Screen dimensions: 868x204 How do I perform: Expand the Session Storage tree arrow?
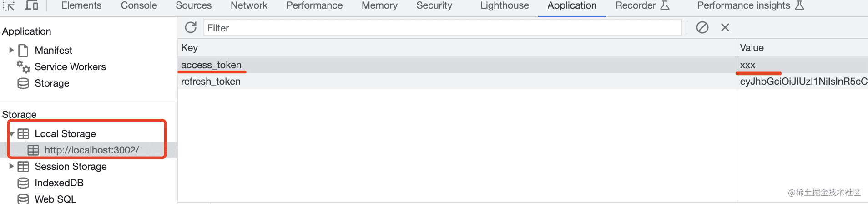[11, 167]
